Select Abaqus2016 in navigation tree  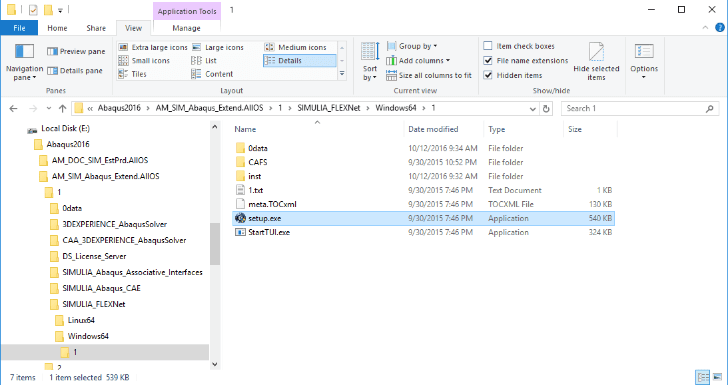pos(68,144)
